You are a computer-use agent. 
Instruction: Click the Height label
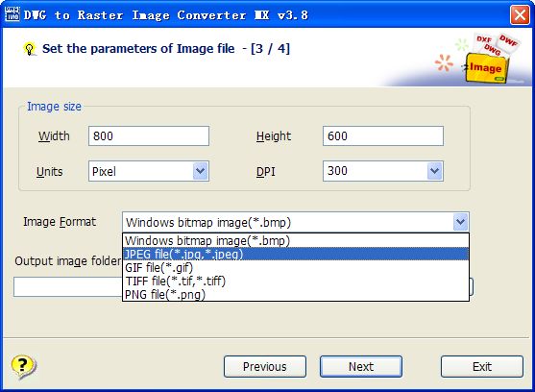coord(274,136)
